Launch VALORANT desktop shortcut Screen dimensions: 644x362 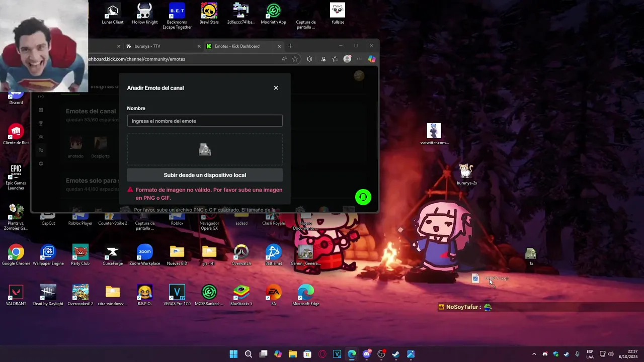coord(16,295)
